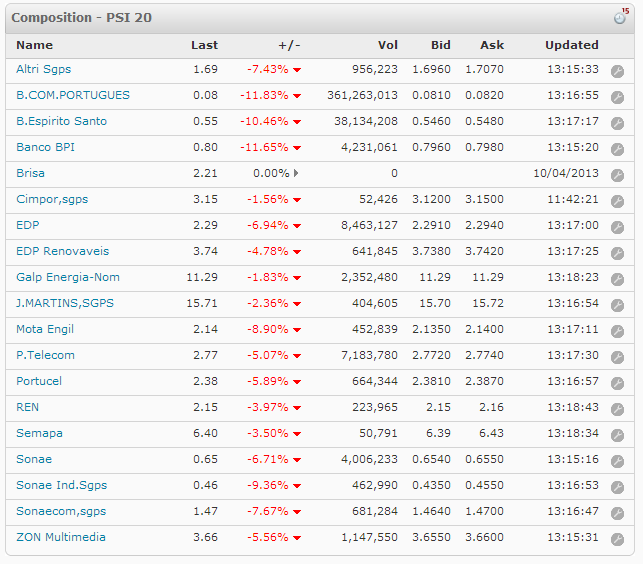
Task: Open the wrench icon in the 13:15:16 Sonae row
Action: (617, 461)
